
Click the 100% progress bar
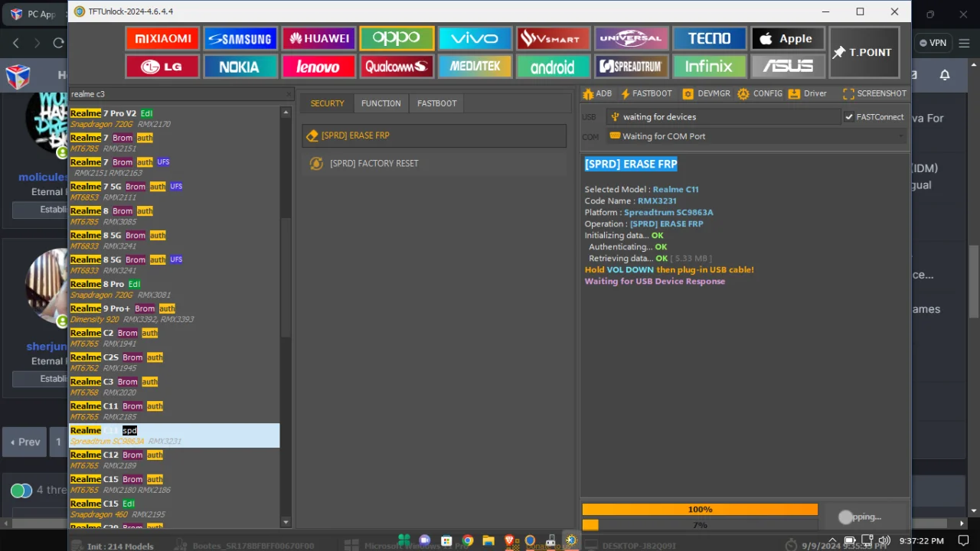click(x=700, y=510)
